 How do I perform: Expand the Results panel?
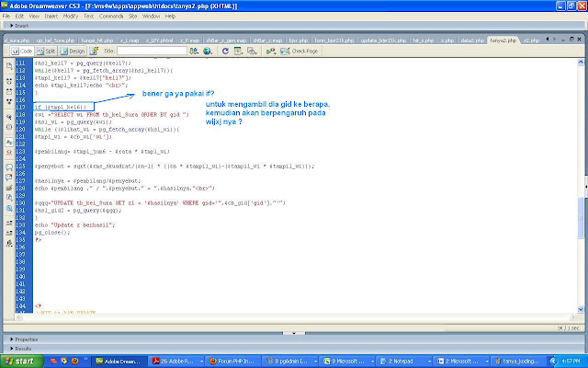(x=20, y=349)
